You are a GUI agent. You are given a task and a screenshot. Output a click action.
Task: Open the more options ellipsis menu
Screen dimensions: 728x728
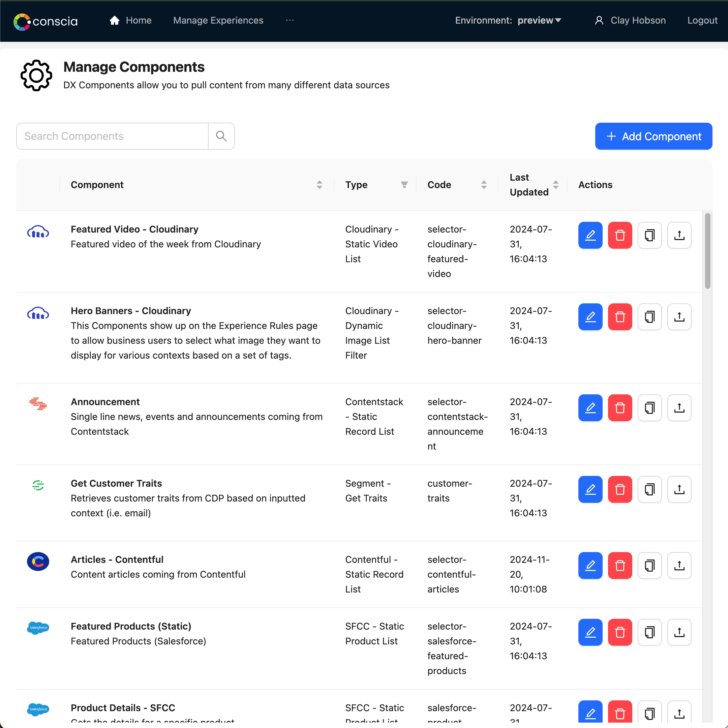coord(290,20)
